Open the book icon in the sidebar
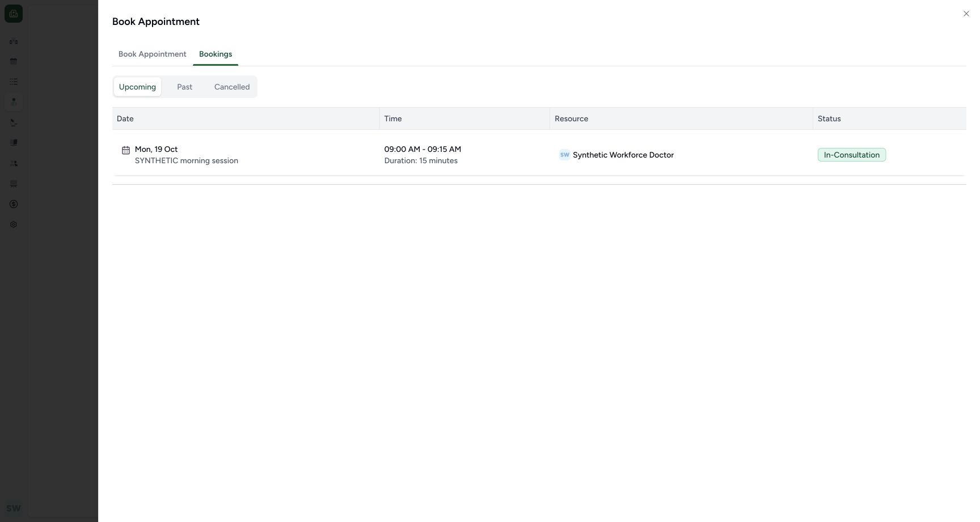Screen dimensions: 980x522 [14, 143]
